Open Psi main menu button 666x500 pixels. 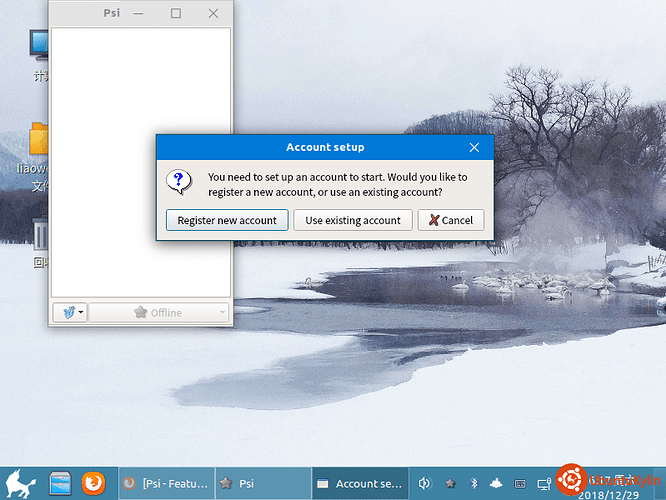(x=70, y=313)
